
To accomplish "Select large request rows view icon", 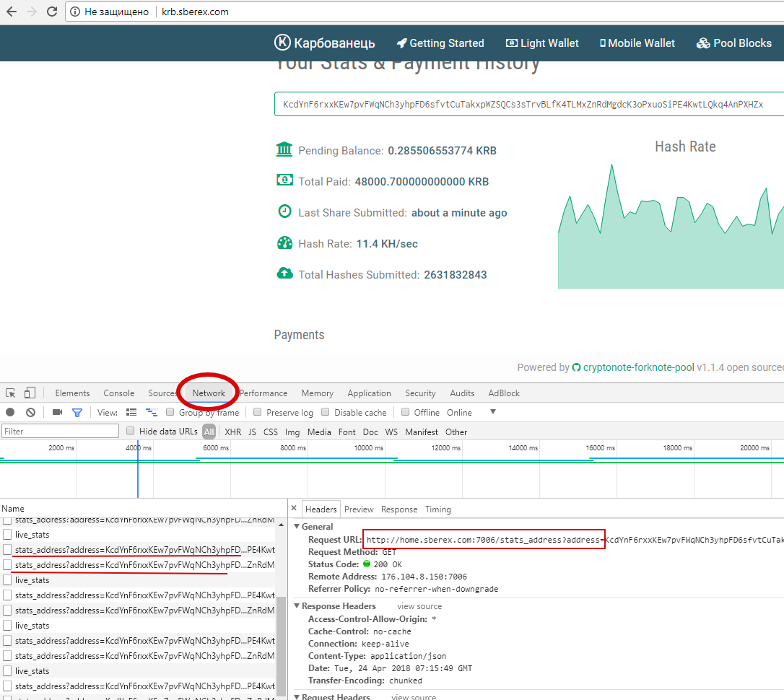I will (131, 412).
